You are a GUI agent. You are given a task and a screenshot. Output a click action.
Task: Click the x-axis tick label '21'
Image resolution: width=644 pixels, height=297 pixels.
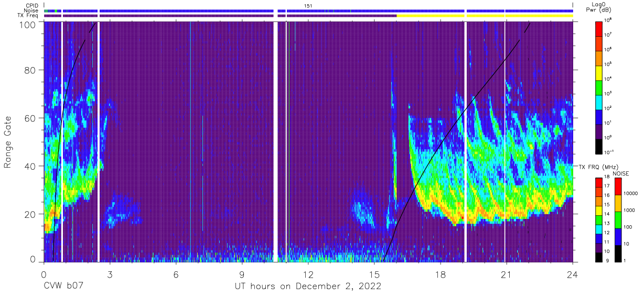507,273
